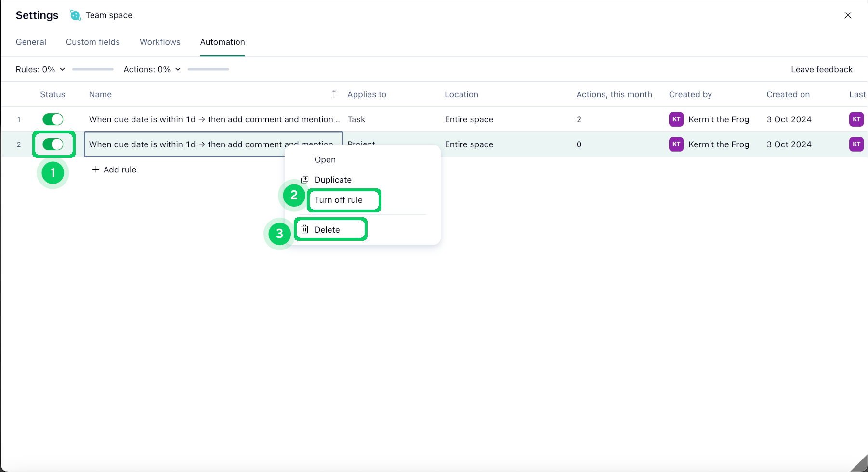Disable the second rule's status toggle
Screen dimensions: 868x472
[x=53, y=144]
